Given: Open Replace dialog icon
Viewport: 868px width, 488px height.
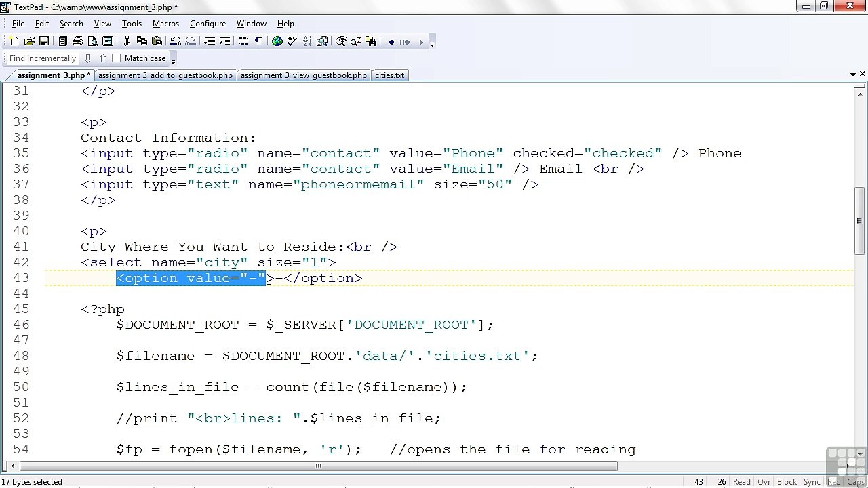Looking at the screenshot, I should (356, 41).
